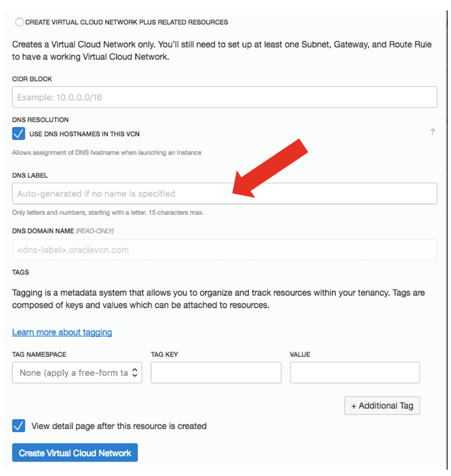Click the VALUE column label
This screenshot has width=451, height=476.
coord(300,354)
